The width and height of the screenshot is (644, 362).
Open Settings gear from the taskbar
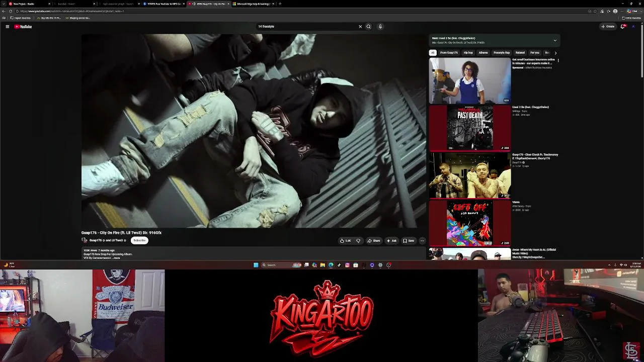click(x=380, y=265)
